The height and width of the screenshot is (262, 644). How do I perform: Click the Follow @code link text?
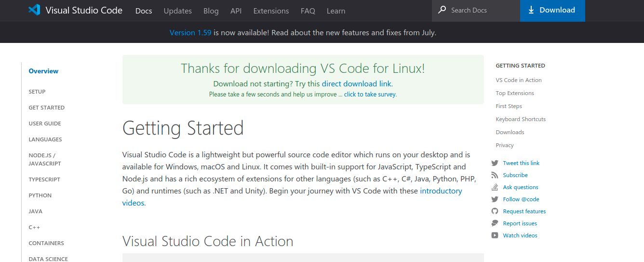pyautogui.click(x=521, y=199)
